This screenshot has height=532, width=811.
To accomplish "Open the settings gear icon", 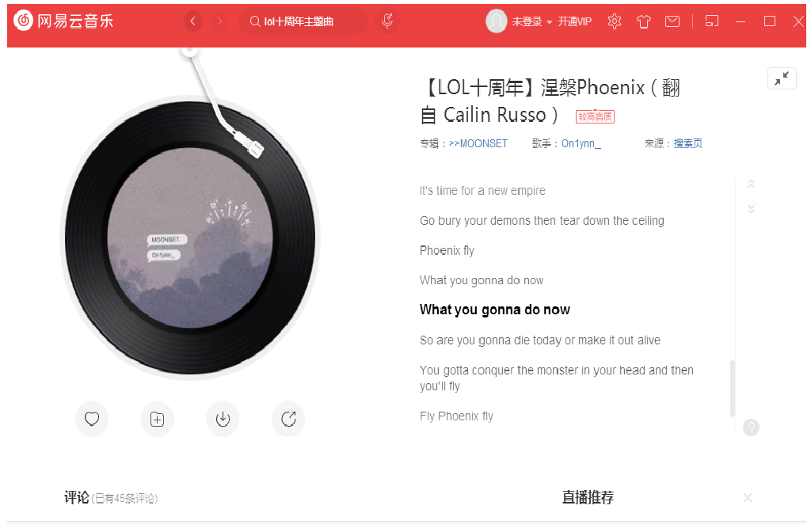I will pyautogui.click(x=615, y=21).
